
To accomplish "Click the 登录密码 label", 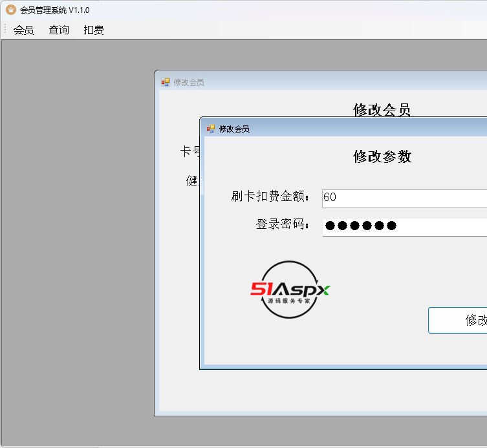I will coord(283,224).
